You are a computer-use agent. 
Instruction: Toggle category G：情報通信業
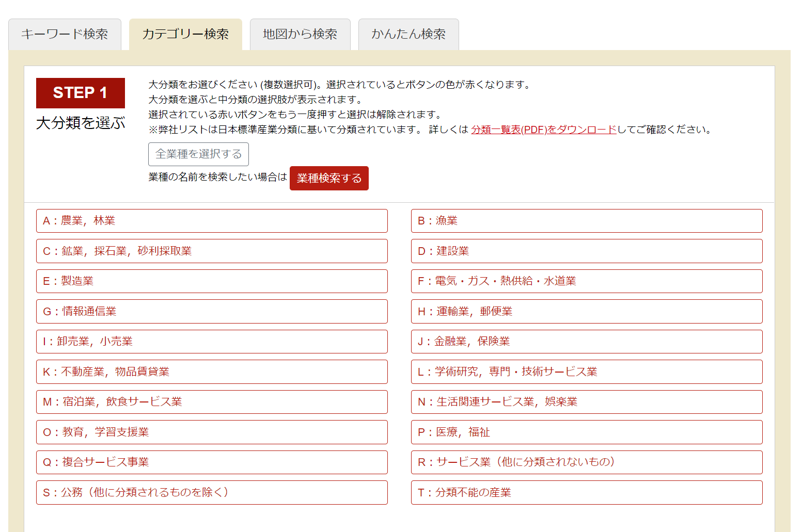tap(212, 312)
